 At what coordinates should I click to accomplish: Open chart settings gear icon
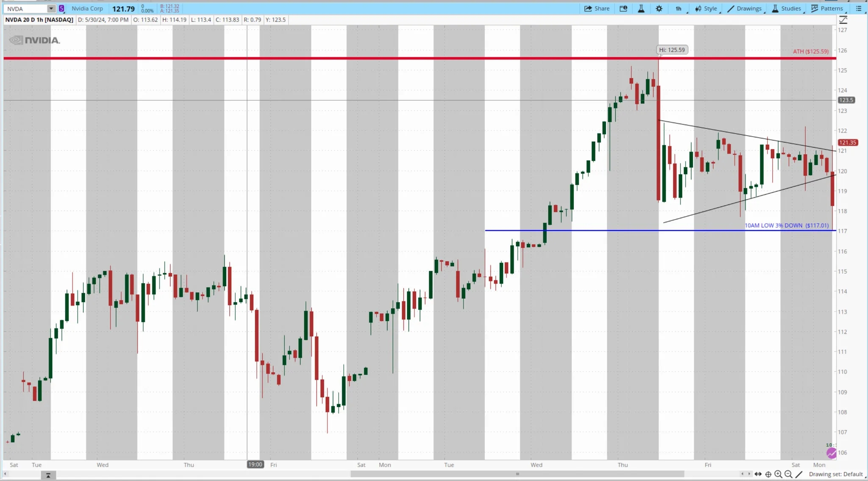click(x=659, y=8)
